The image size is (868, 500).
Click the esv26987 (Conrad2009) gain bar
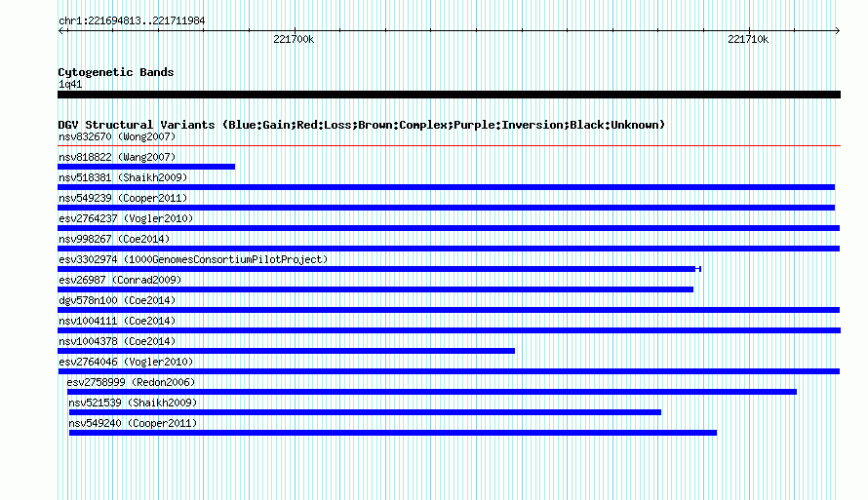click(x=375, y=289)
